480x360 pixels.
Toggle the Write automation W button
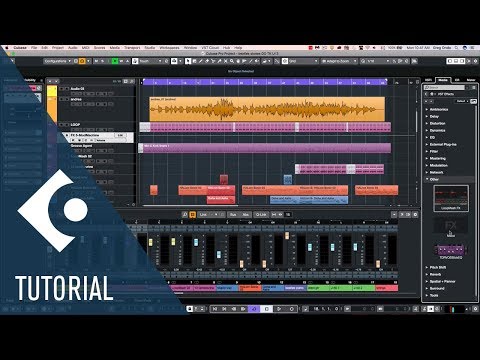pyautogui.click(x=121, y=61)
